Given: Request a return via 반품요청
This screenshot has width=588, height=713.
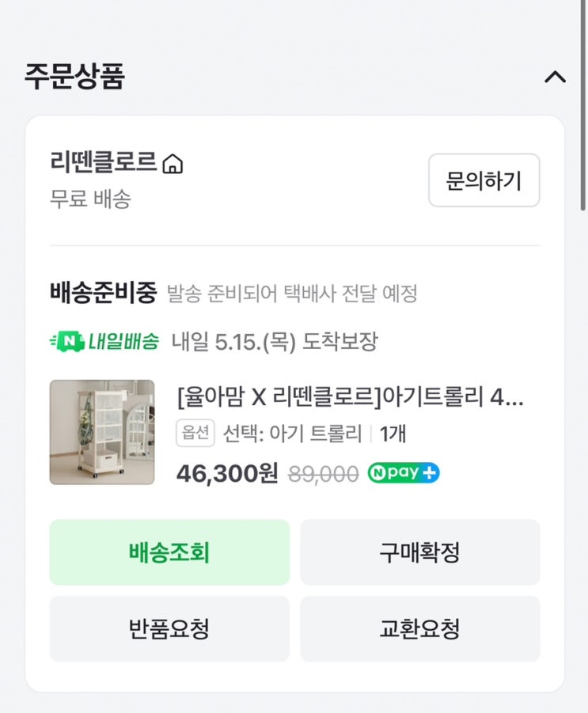Looking at the screenshot, I should 169,629.
